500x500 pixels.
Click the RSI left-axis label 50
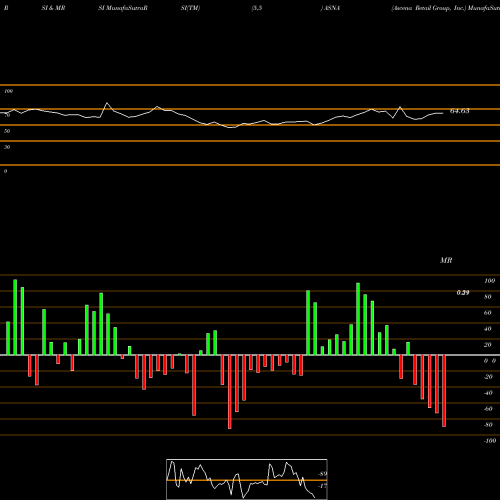point(7,131)
